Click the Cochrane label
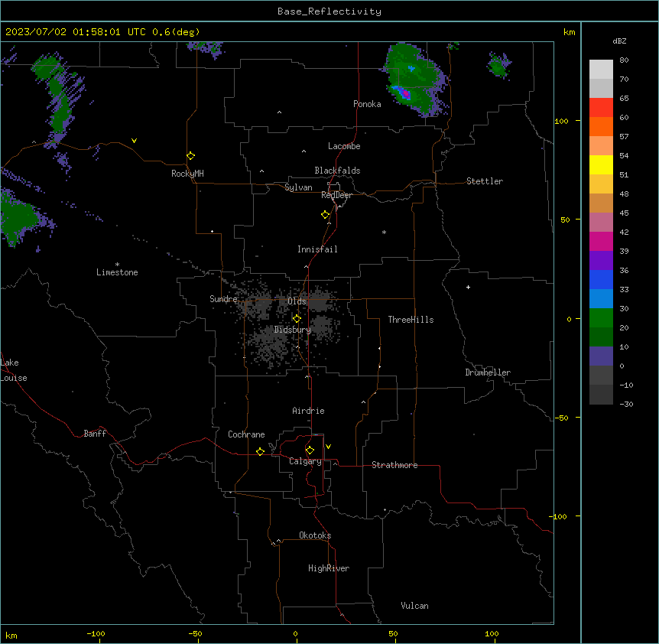This screenshot has height=644, width=659. click(246, 434)
